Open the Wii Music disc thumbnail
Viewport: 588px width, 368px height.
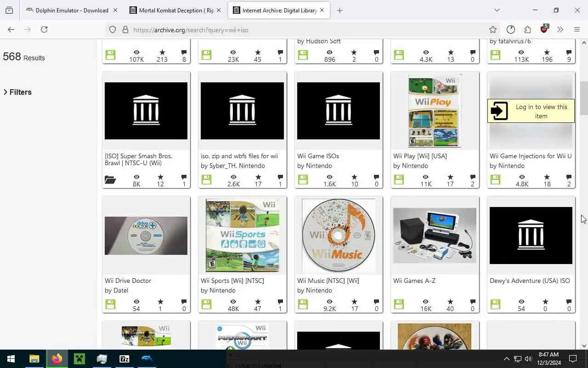pos(339,236)
